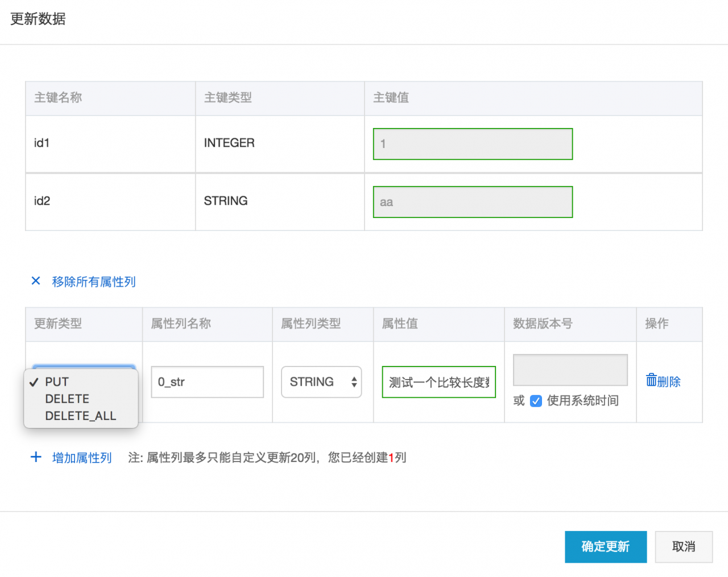Image resolution: width=728 pixels, height=577 pixels.
Task: Click the note about the 20-column limit
Action: [x=267, y=458]
